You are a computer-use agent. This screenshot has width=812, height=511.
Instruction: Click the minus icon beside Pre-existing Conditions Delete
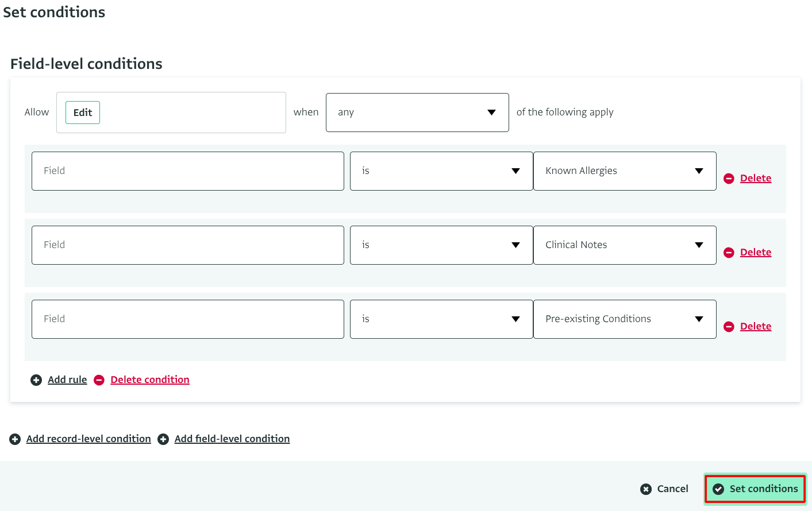pos(729,327)
